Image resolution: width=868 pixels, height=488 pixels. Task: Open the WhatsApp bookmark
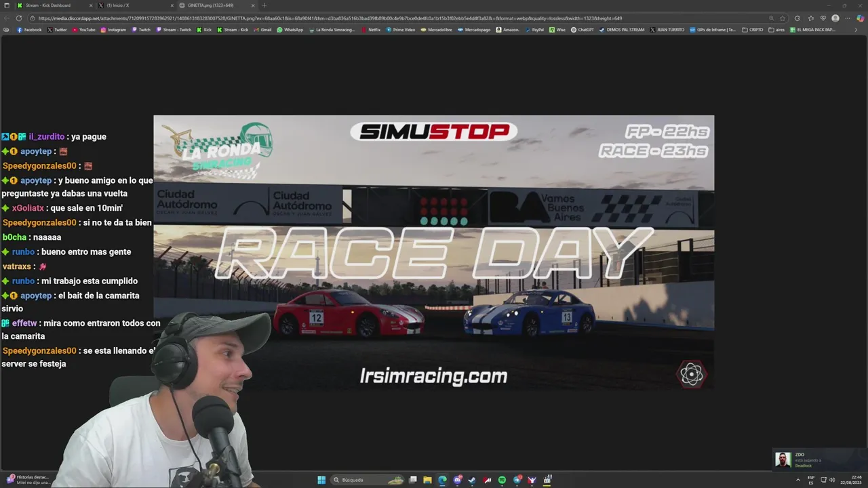pyautogui.click(x=290, y=30)
